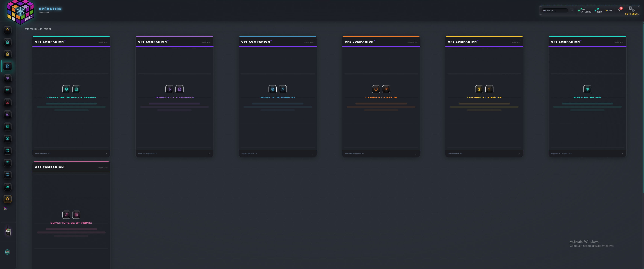Viewport: 644px width, 269px height.
Task: Click the walkie-talkie radio sidebar icon
Action: (8, 231)
